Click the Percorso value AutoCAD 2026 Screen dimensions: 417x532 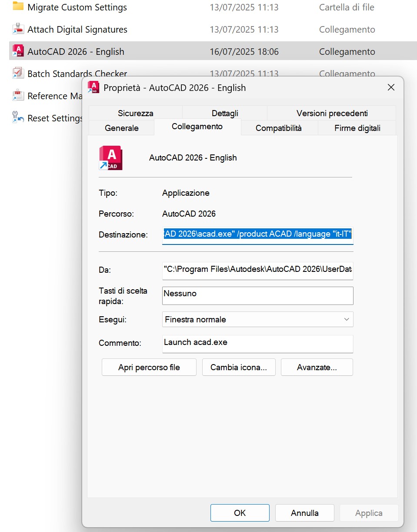tap(189, 214)
